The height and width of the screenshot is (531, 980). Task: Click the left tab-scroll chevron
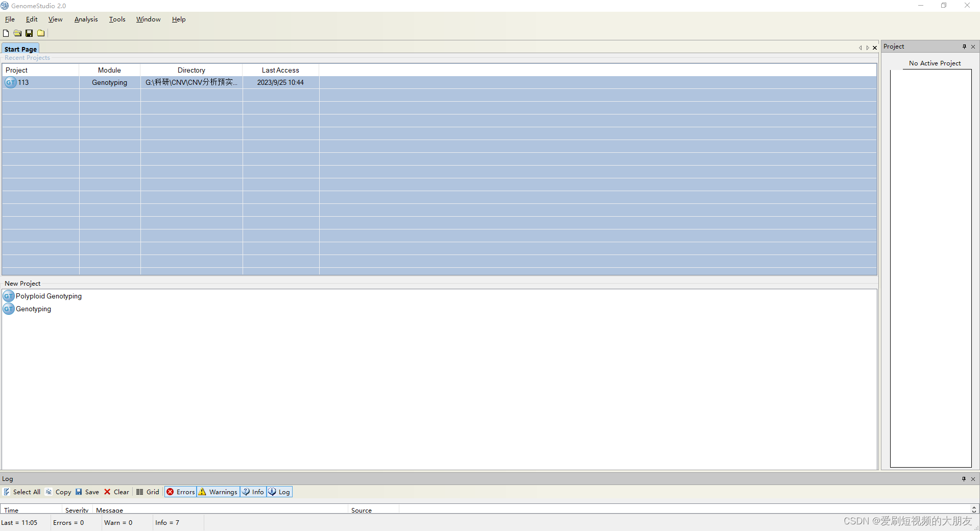(x=860, y=48)
